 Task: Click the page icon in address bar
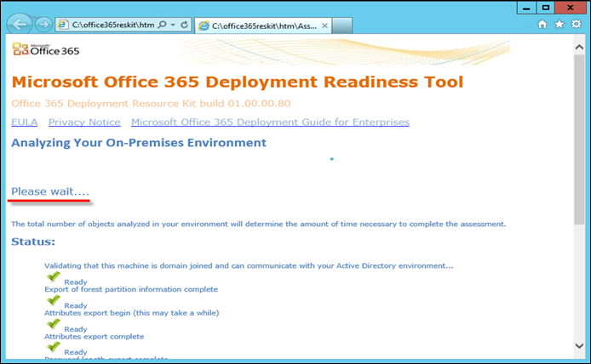click(x=63, y=25)
